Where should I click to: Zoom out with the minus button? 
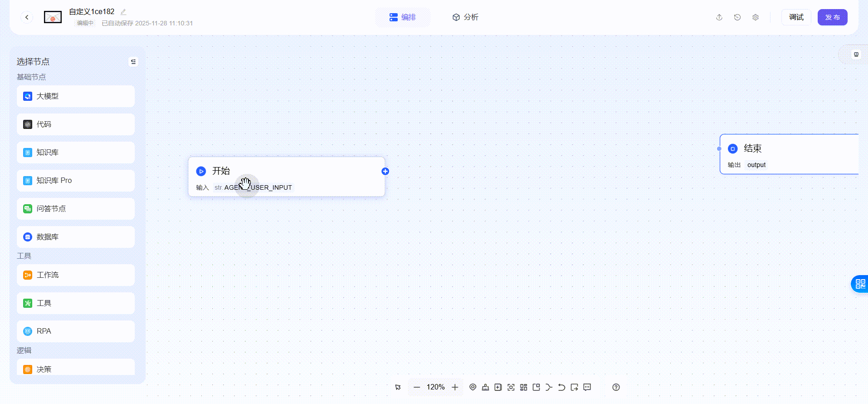click(x=417, y=387)
